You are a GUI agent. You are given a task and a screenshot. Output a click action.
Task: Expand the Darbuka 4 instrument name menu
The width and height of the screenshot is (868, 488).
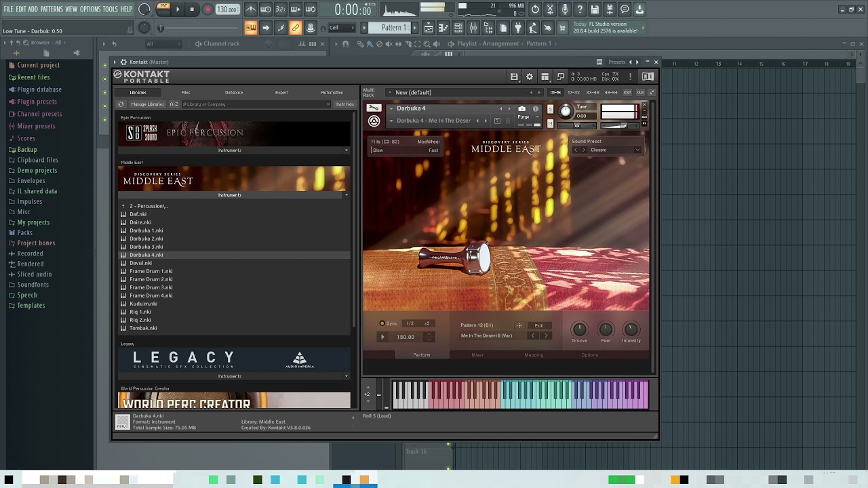391,108
